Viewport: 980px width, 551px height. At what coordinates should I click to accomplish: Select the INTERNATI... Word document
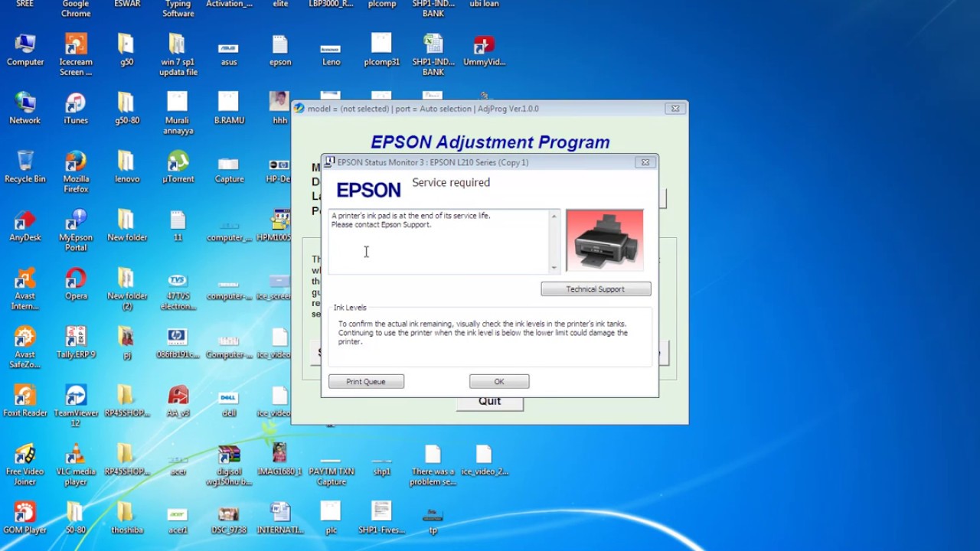(279, 518)
